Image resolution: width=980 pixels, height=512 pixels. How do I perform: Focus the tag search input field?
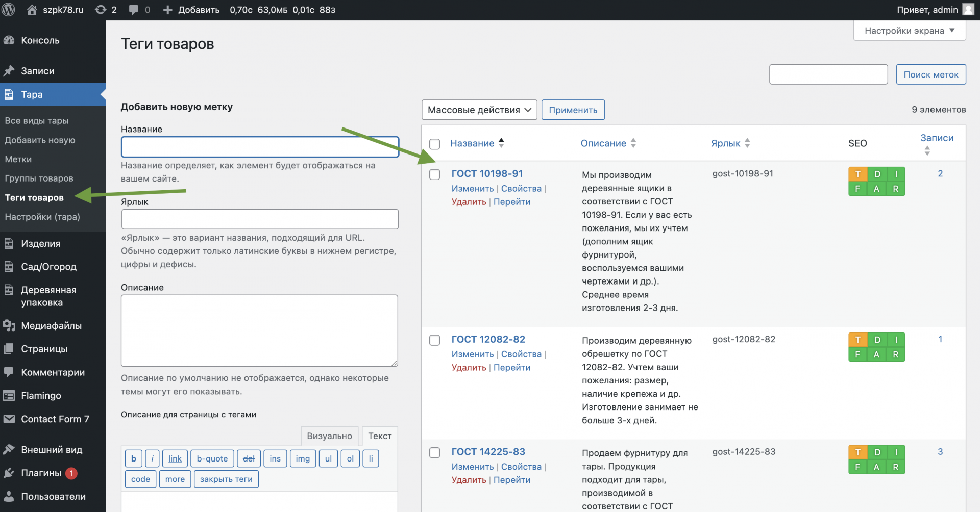point(828,74)
